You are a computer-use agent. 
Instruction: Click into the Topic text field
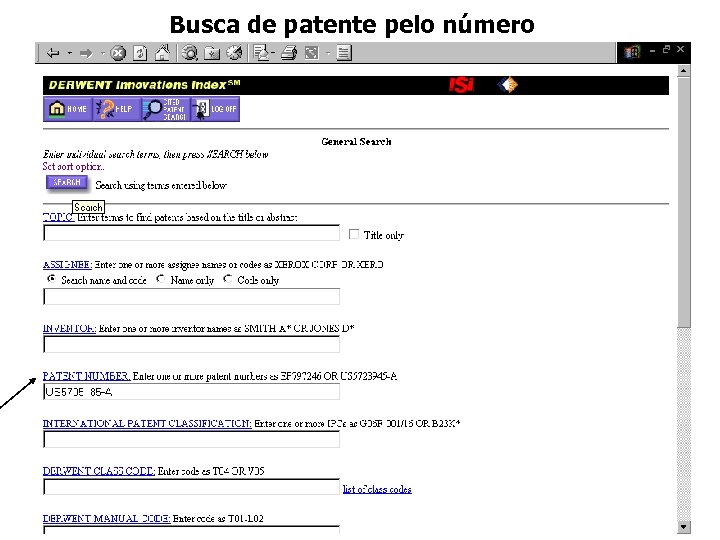191,233
